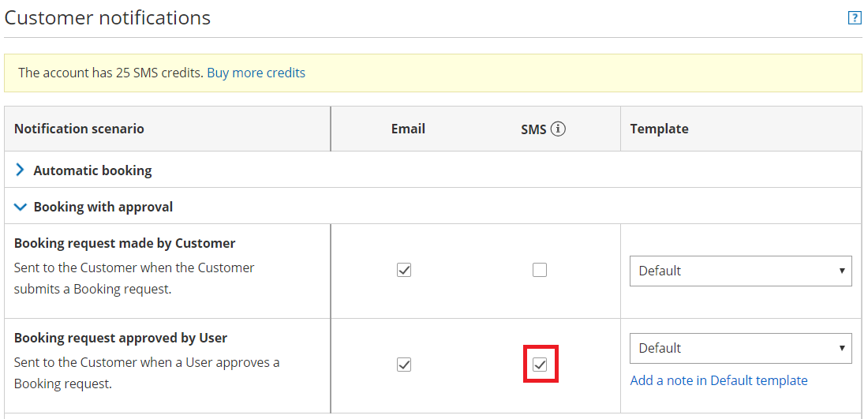Screen dimensions: 868x419
Task: Click the SMS column header text
Action: point(533,129)
